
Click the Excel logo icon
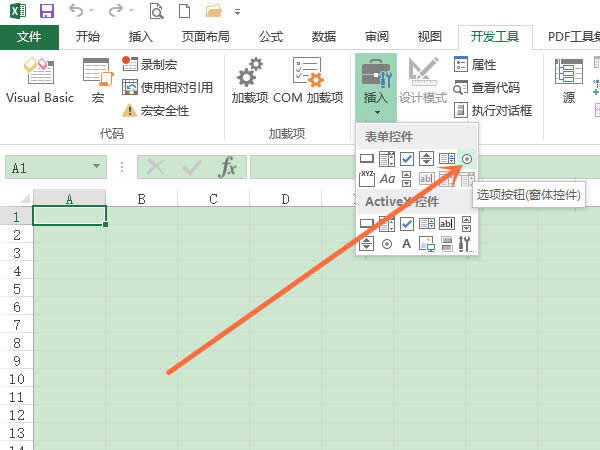[x=18, y=11]
